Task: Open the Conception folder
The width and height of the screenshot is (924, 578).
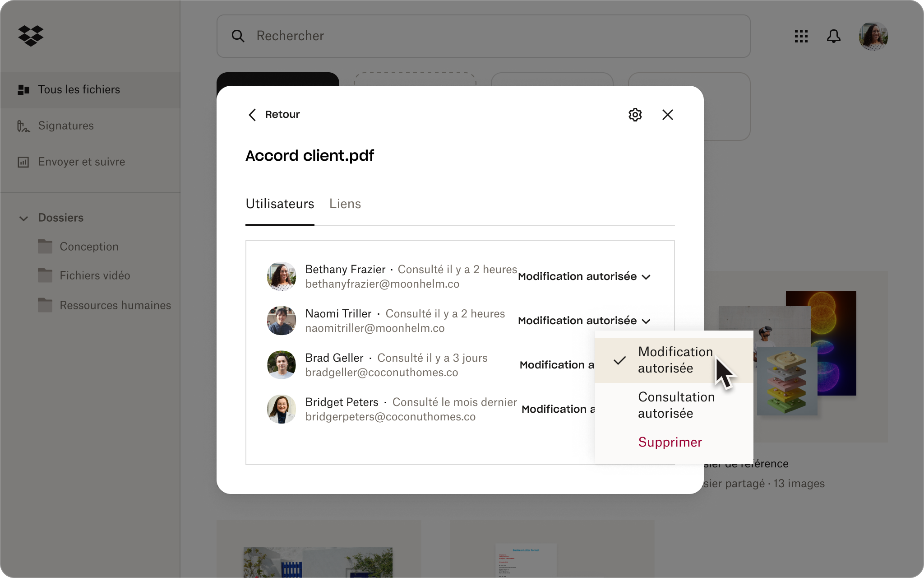Action: point(88,247)
